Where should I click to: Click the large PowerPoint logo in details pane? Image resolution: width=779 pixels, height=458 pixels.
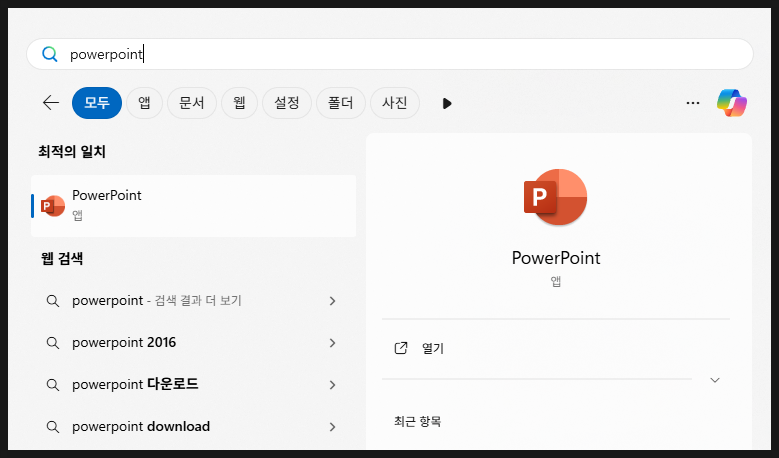click(555, 197)
